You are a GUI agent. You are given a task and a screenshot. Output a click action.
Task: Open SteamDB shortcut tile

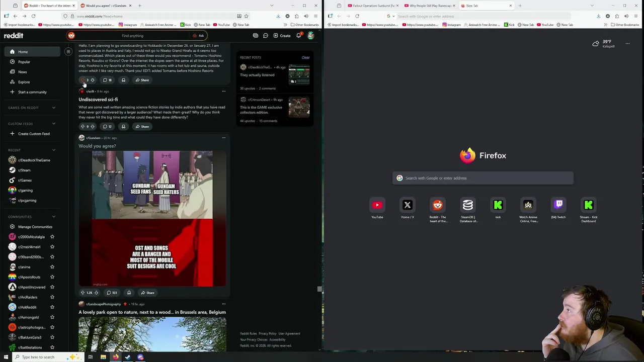[468, 205]
